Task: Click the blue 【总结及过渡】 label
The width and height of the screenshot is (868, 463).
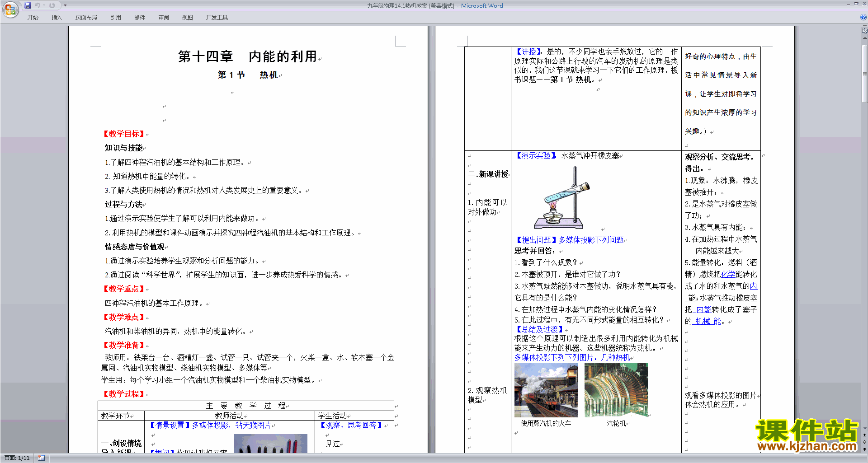Action: pyautogui.click(x=539, y=329)
